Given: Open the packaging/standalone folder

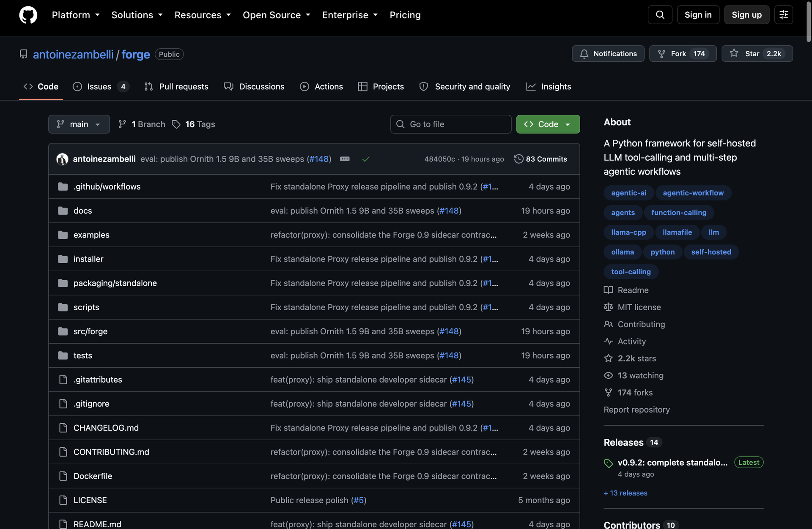Looking at the screenshot, I should (115, 283).
